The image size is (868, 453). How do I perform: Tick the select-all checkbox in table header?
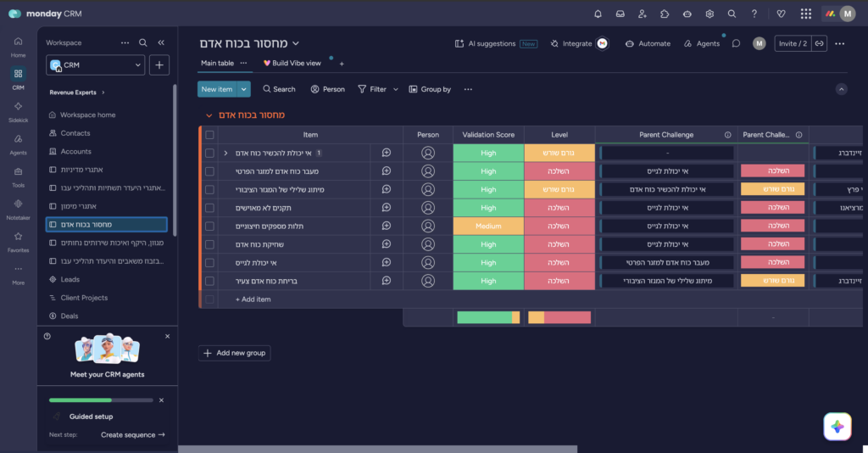coord(210,135)
